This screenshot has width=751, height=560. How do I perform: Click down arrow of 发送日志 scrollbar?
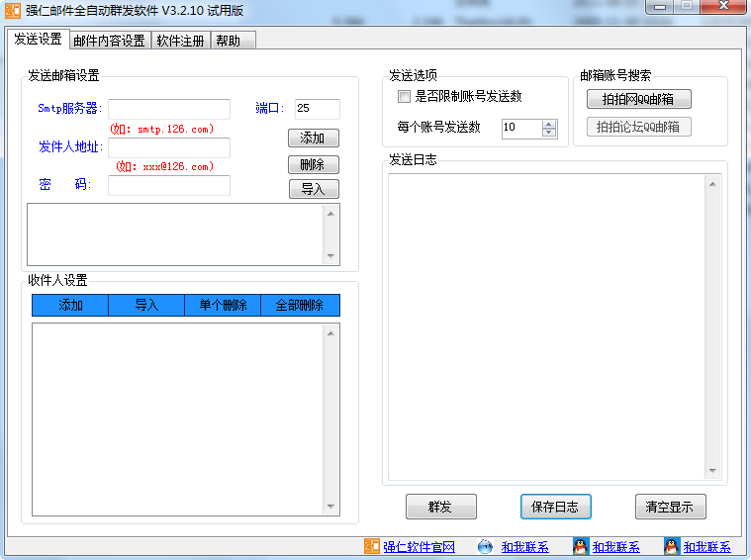[712, 470]
